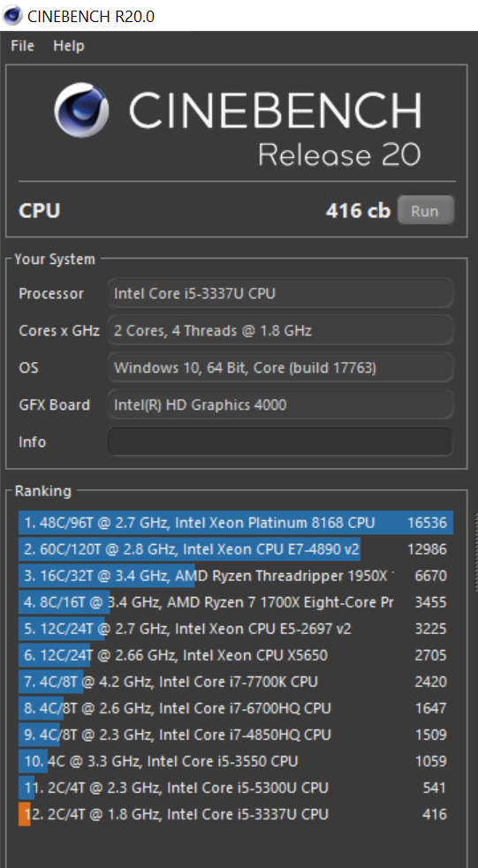Click the Processor field showing i5-3337U
Image resolution: width=478 pixels, height=868 pixels.
pos(280,293)
